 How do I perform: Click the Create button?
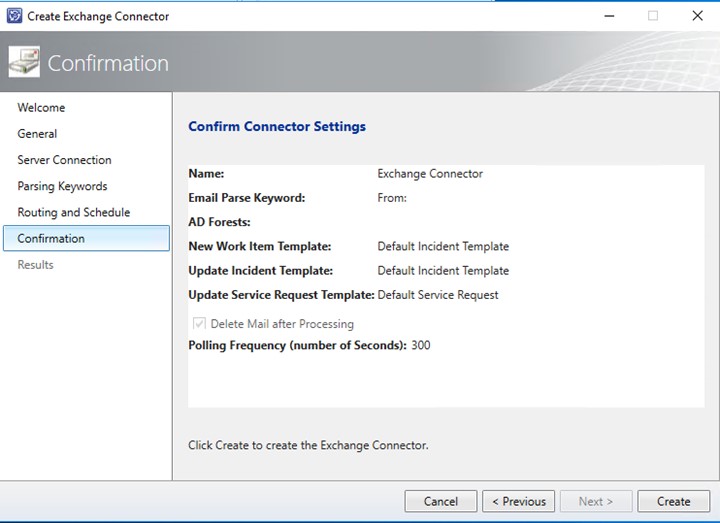(x=673, y=501)
